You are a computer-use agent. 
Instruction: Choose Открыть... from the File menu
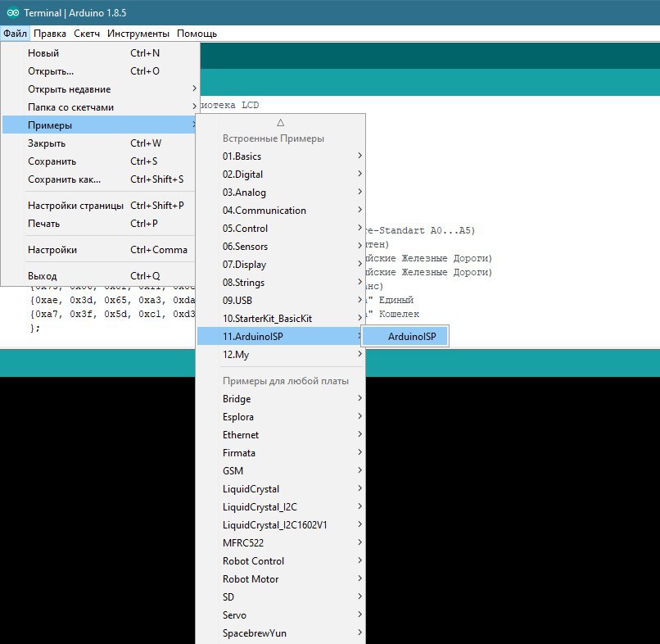pos(101,71)
